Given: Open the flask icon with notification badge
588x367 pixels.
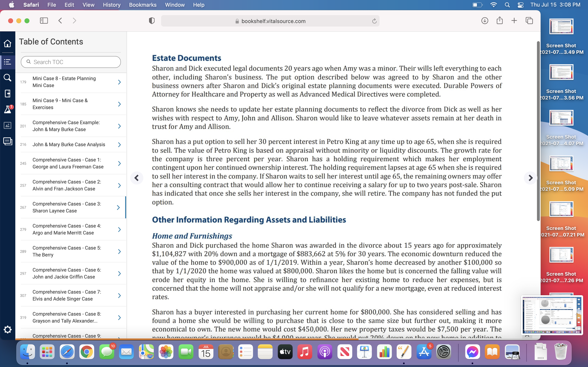Looking at the screenshot, I should point(8,109).
